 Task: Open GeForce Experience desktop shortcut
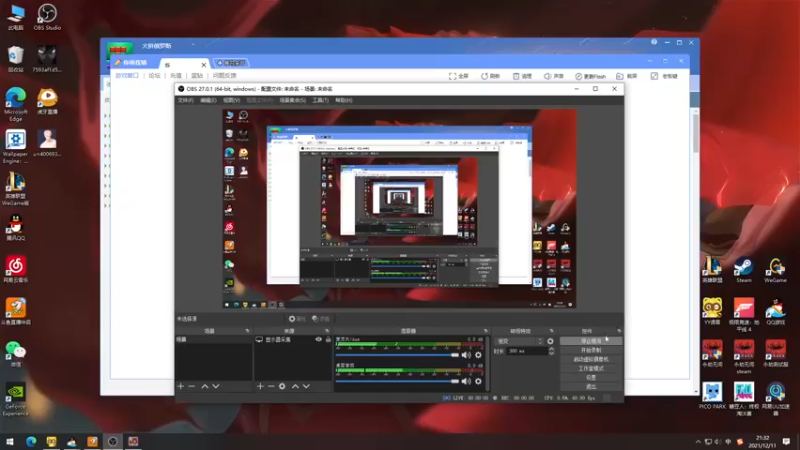point(15,399)
